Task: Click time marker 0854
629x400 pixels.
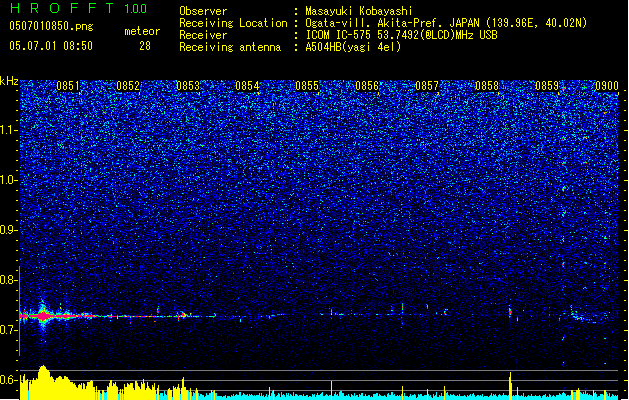Action: pyautogui.click(x=247, y=86)
